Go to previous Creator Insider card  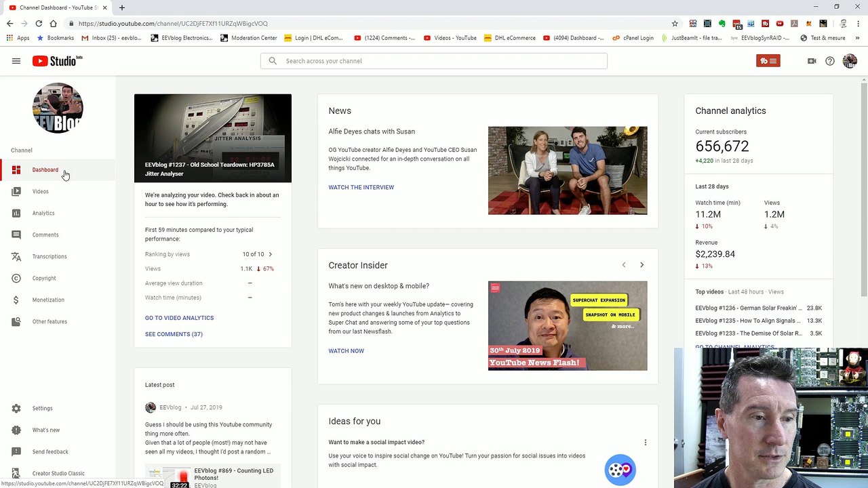[x=624, y=265]
